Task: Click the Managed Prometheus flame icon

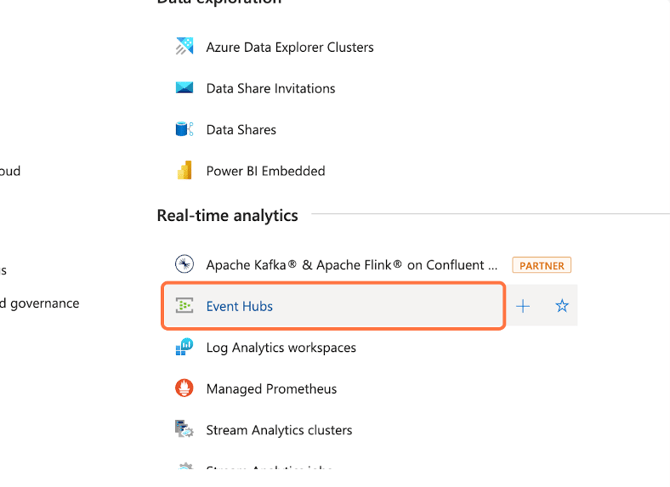Action: tap(184, 389)
